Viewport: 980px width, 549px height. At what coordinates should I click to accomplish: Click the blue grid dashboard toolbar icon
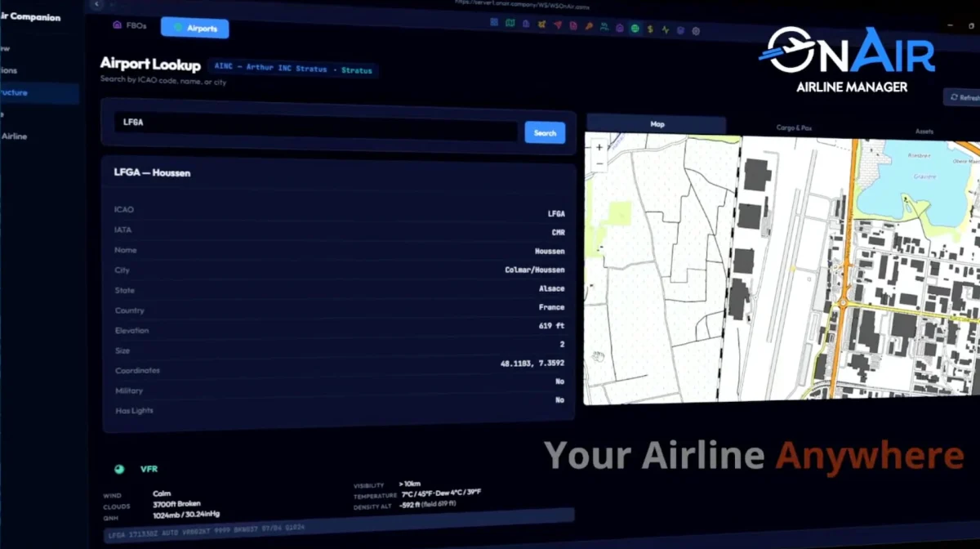coord(494,22)
